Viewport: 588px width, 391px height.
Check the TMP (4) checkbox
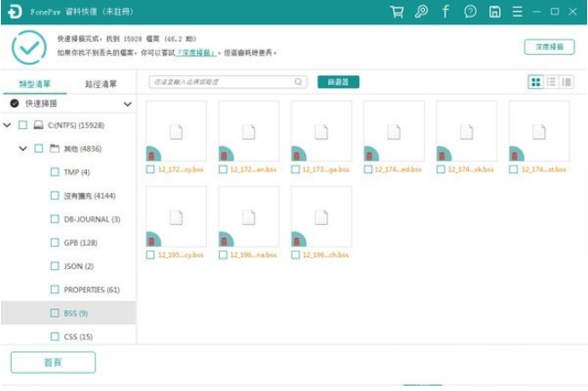pos(55,172)
